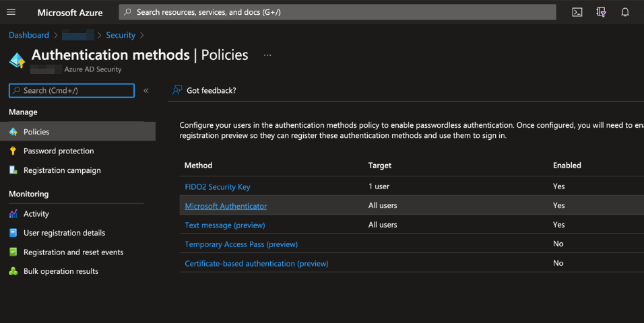Image resolution: width=644 pixels, height=323 pixels.
Task: Open the hamburger portal menu
Action: [11, 12]
